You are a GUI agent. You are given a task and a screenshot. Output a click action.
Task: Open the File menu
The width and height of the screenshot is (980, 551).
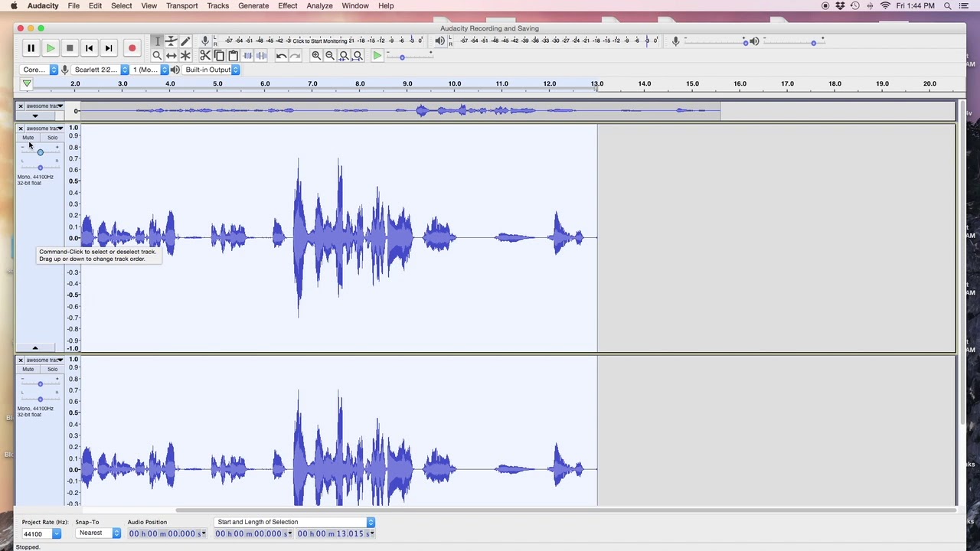coord(73,6)
